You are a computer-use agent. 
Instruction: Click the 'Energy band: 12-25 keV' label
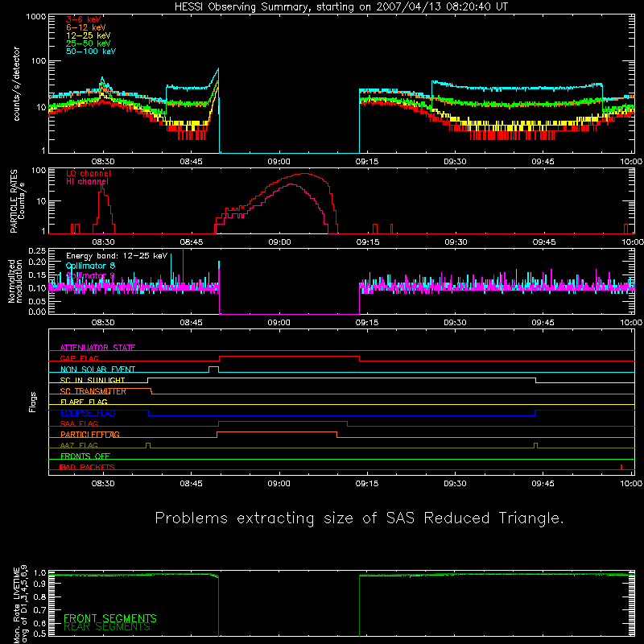(117, 256)
